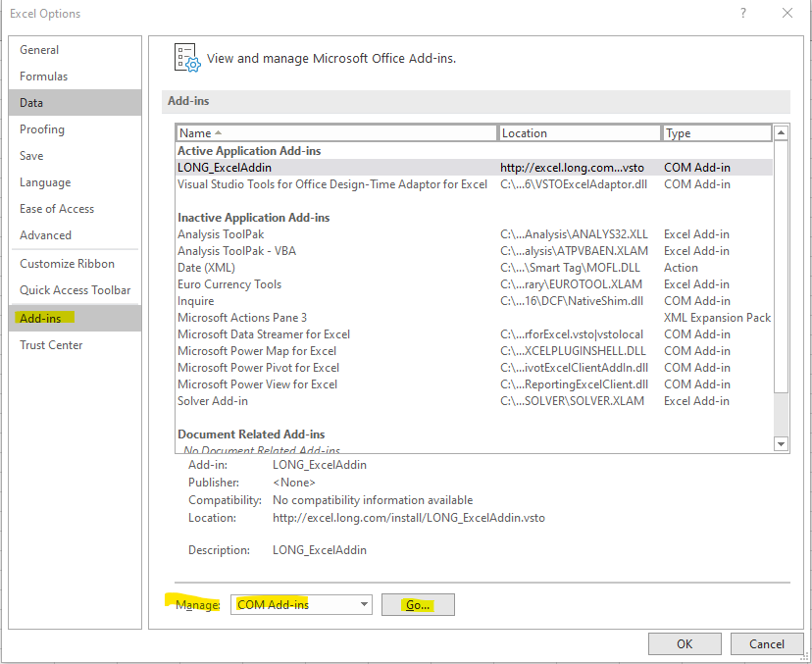Click the Name column sort arrow
Viewport: 812px width, 664px height.
[218, 132]
